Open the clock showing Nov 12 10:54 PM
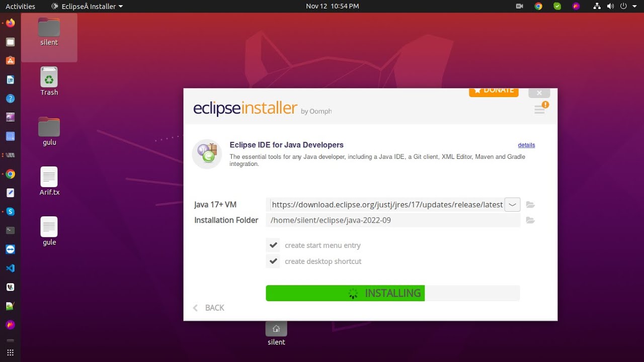 [333, 7]
